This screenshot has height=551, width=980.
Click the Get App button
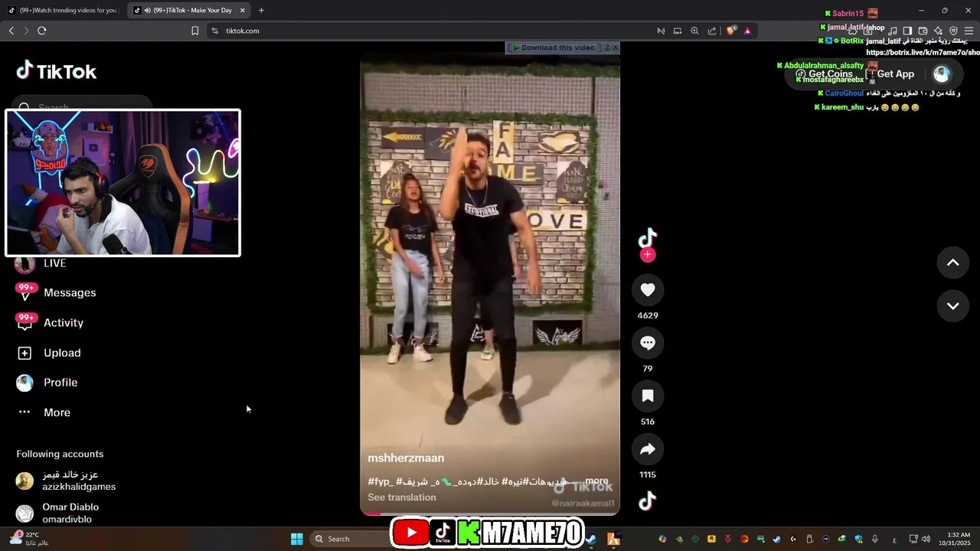click(890, 74)
